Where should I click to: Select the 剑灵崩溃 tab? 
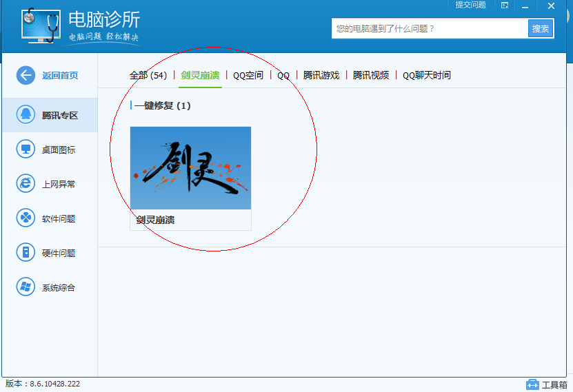coord(200,75)
